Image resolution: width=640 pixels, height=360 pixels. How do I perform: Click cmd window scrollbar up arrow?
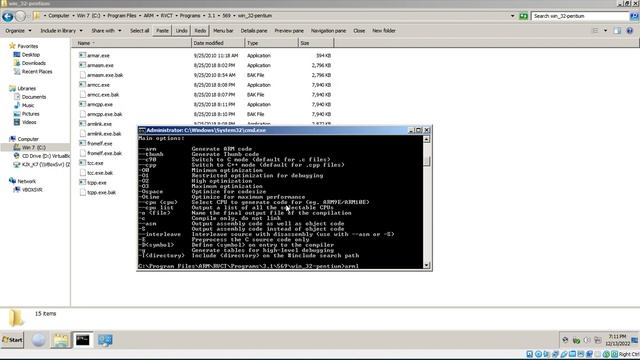tap(427, 139)
